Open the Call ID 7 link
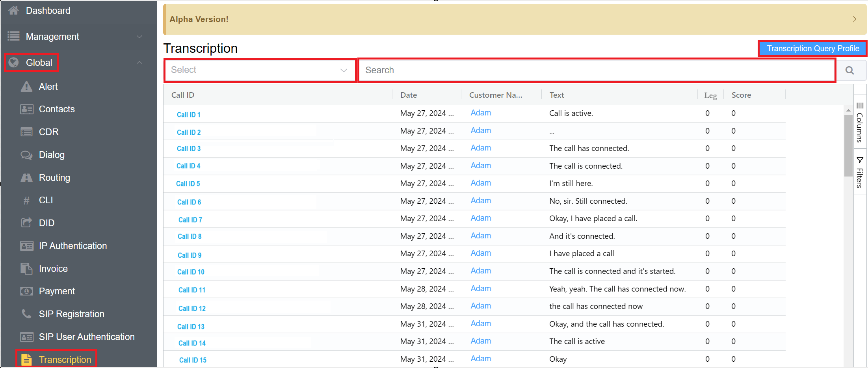 point(190,220)
